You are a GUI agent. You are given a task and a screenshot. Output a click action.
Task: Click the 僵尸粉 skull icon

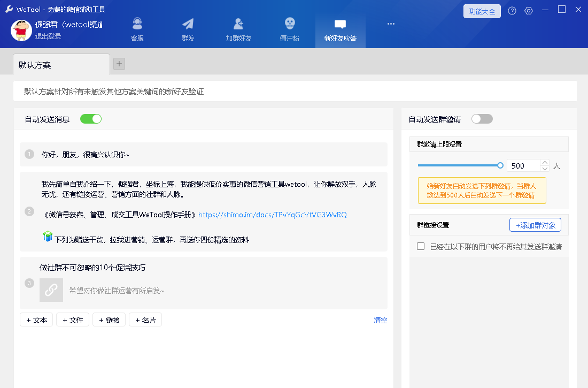(290, 24)
